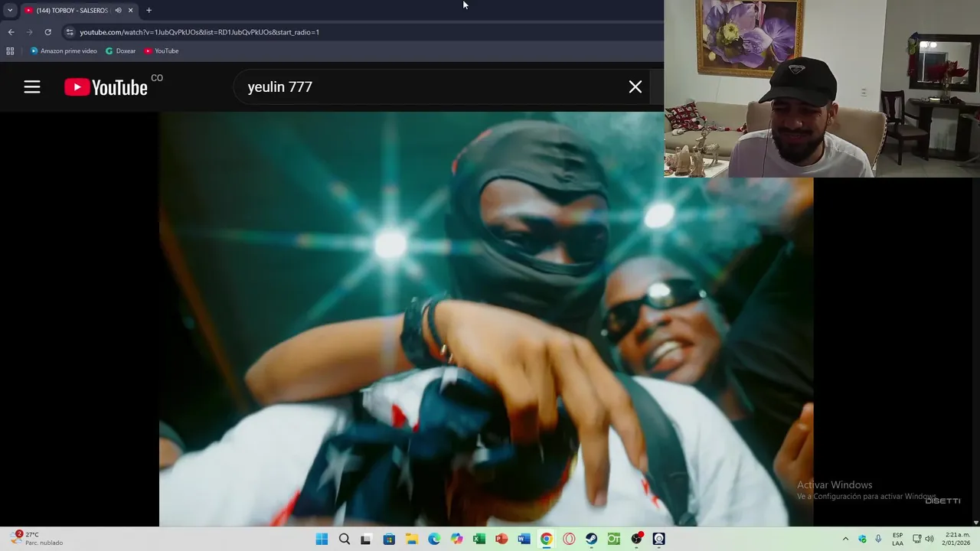The image size is (980, 551).
Task: Open the clock and date 2/01/2026 panel
Action: [x=957, y=539]
